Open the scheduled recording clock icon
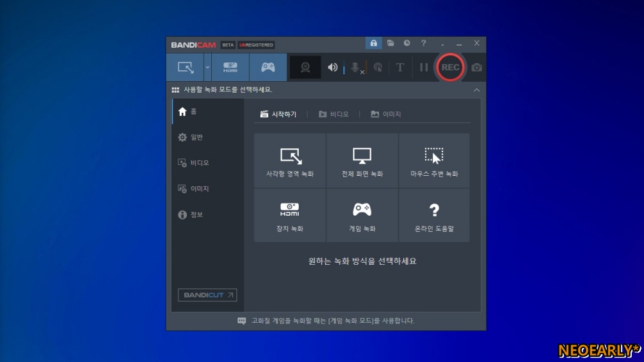644x362 pixels. pos(406,43)
